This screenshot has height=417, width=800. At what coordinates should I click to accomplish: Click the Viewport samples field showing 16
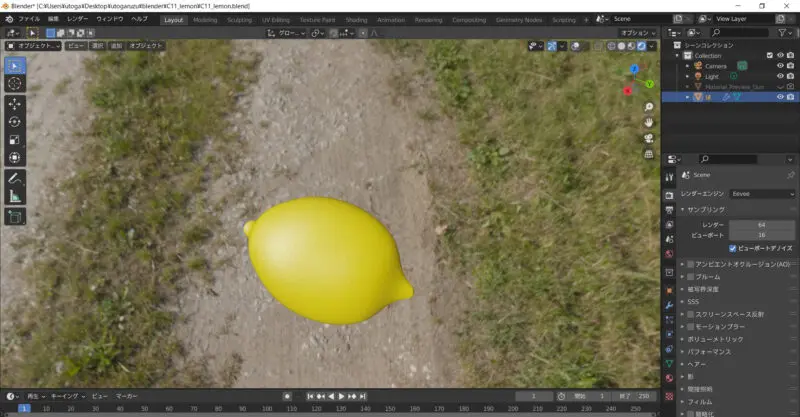(x=762, y=235)
